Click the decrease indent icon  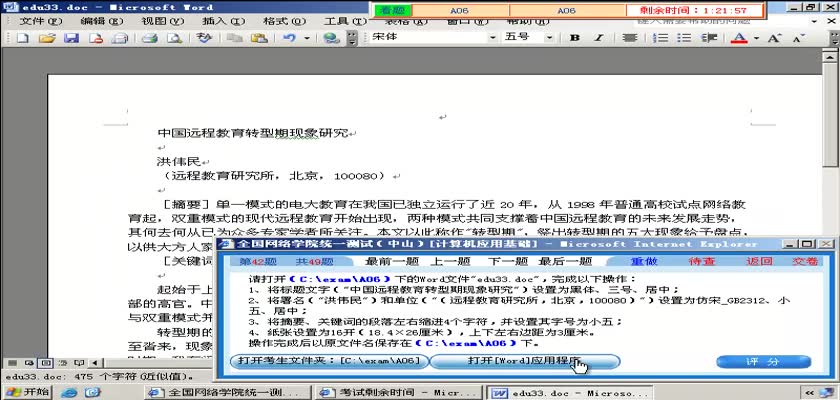click(x=709, y=38)
